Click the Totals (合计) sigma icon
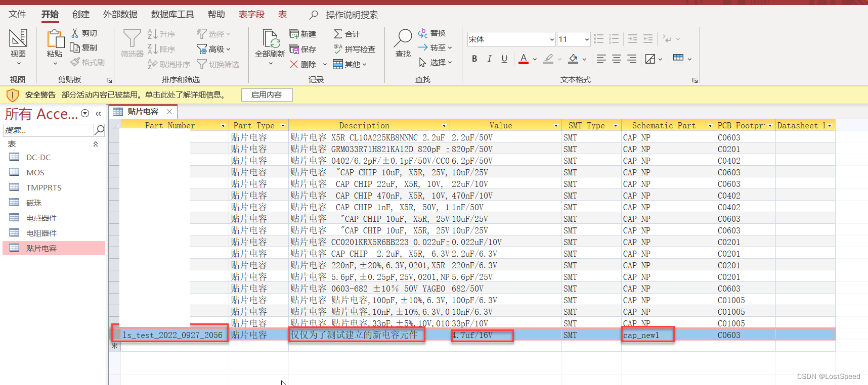Viewport: 868px width, 385px height. click(x=338, y=34)
